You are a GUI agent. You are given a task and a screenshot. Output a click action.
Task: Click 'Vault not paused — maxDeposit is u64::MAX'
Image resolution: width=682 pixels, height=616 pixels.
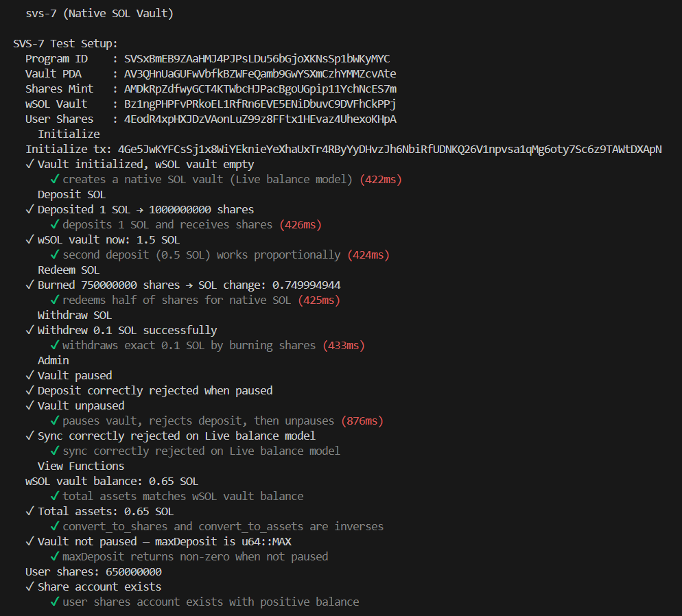click(165, 542)
